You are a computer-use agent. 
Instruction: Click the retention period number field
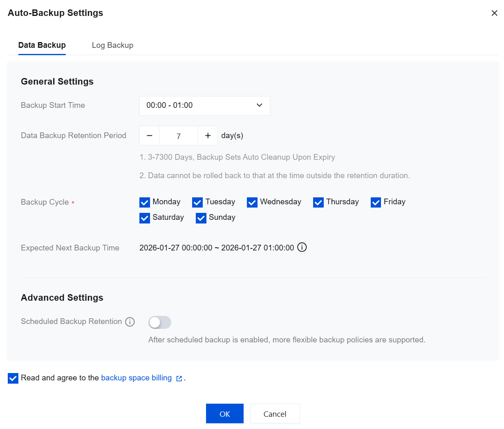[179, 136]
